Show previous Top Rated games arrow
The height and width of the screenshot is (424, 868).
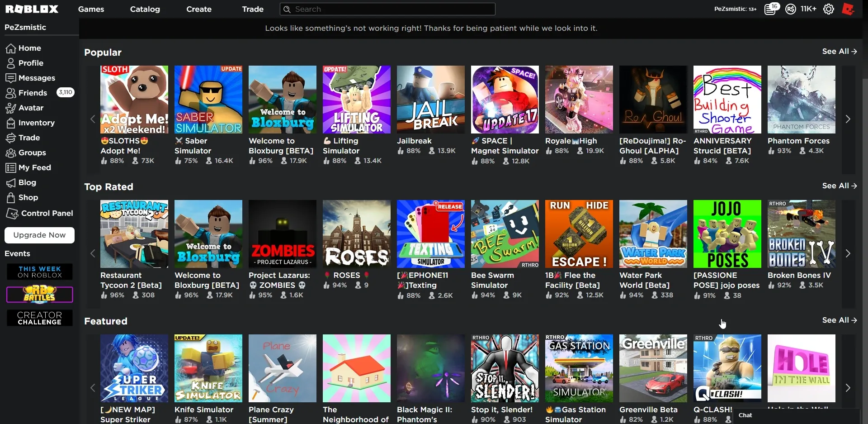pyautogui.click(x=93, y=253)
